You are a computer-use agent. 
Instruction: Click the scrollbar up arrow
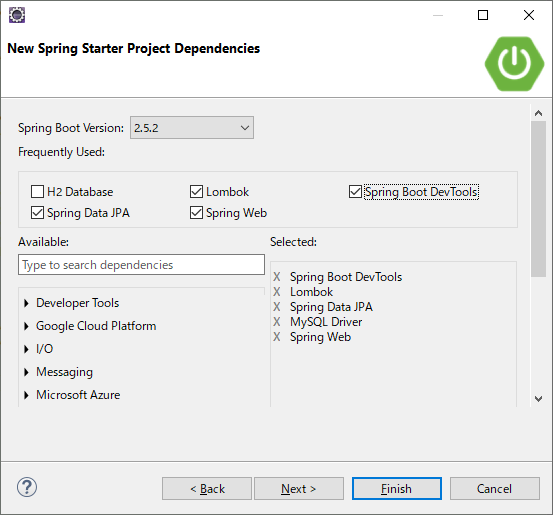[x=538, y=113]
